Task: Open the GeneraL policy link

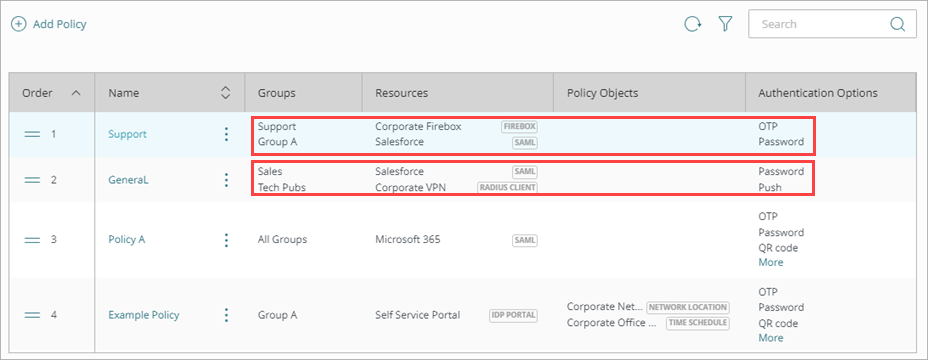Action: 128,180
